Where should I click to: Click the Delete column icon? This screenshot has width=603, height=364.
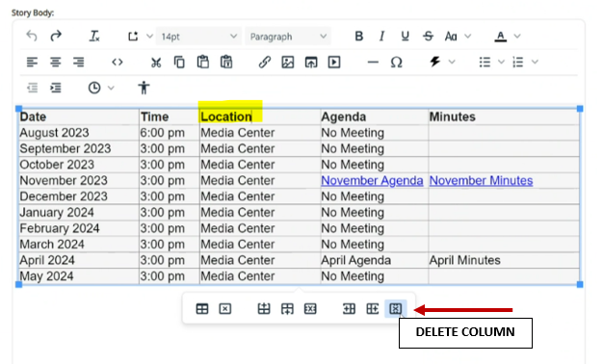396,309
